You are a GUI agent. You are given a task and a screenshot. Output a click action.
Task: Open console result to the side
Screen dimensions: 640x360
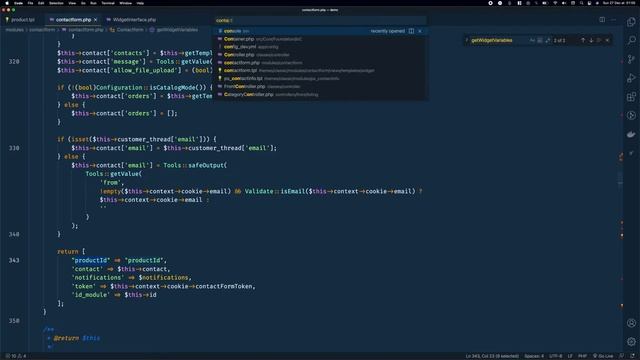[x=411, y=31]
